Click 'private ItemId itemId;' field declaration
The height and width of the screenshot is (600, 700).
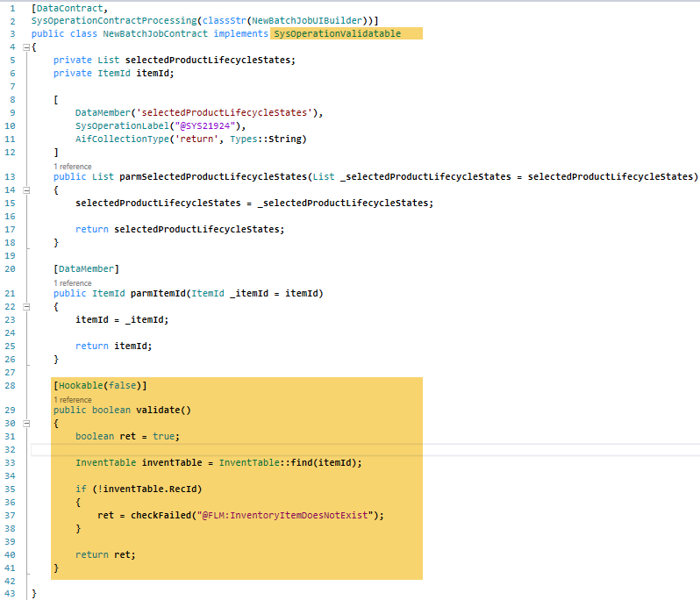click(x=113, y=73)
